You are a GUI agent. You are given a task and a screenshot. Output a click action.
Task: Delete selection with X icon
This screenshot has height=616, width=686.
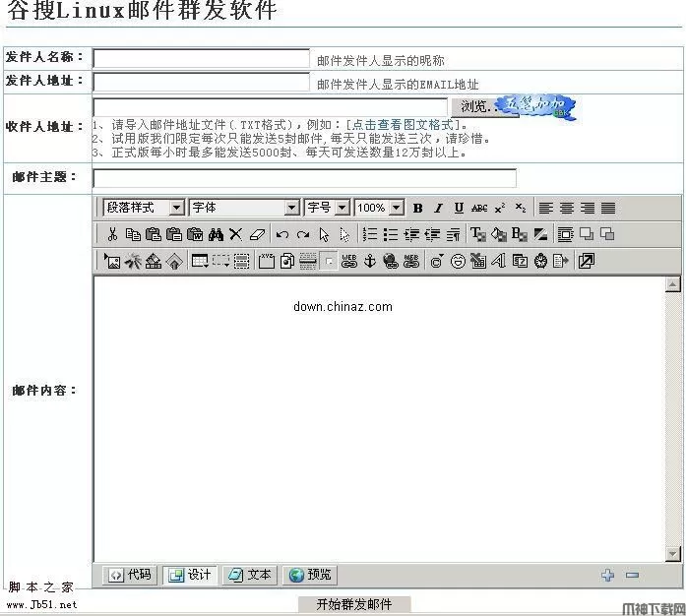(x=236, y=235)
